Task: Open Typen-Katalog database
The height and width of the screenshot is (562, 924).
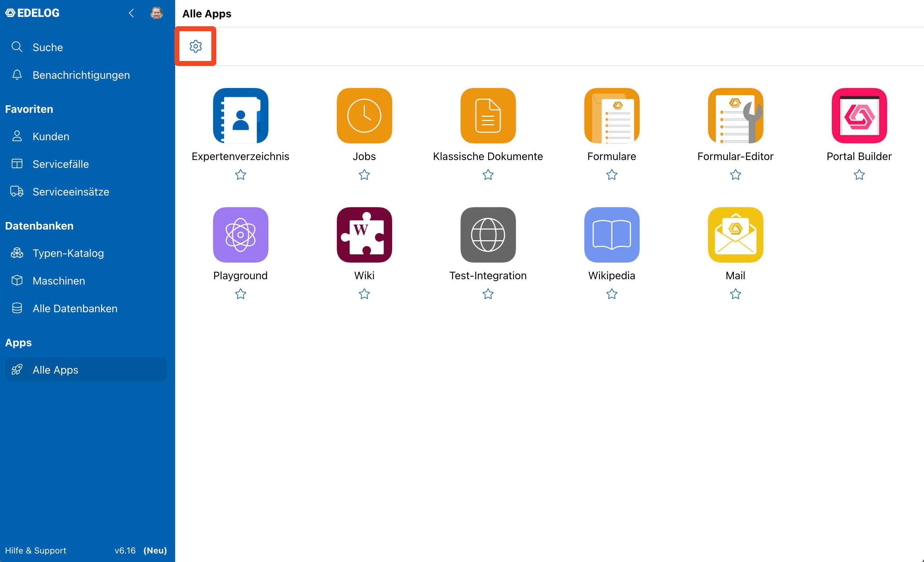Action: click(86, 253)
